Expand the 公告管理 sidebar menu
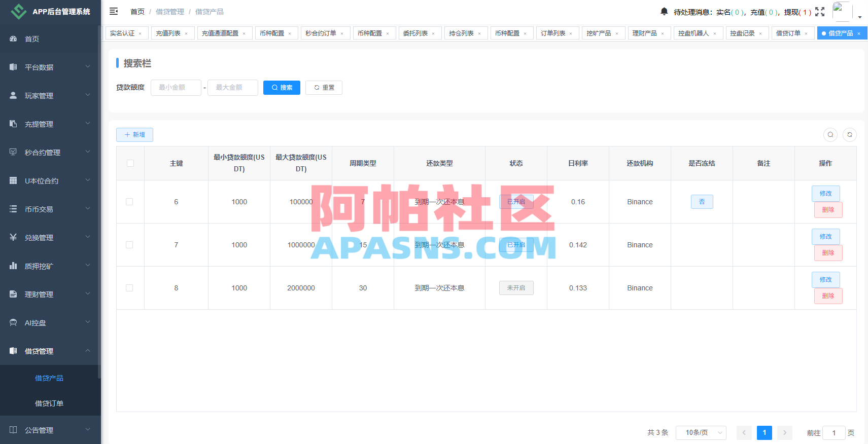868x444 pixels. click(50, 430)
